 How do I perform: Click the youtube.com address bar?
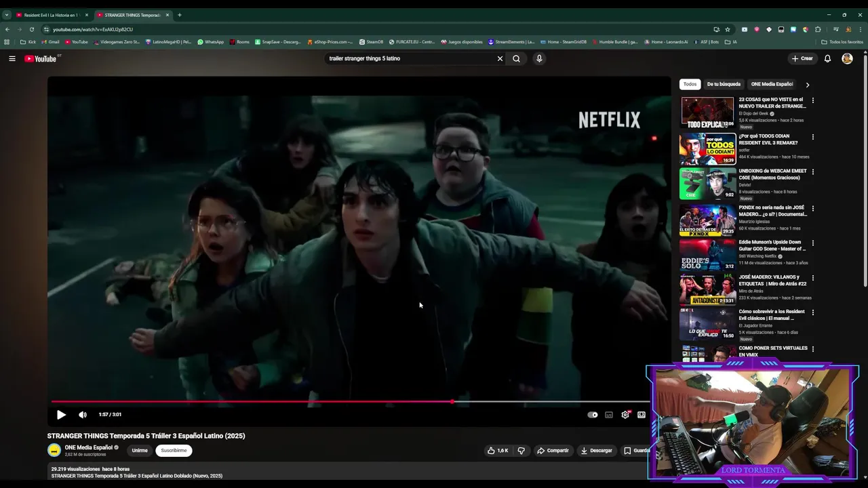tap(380, 30)
